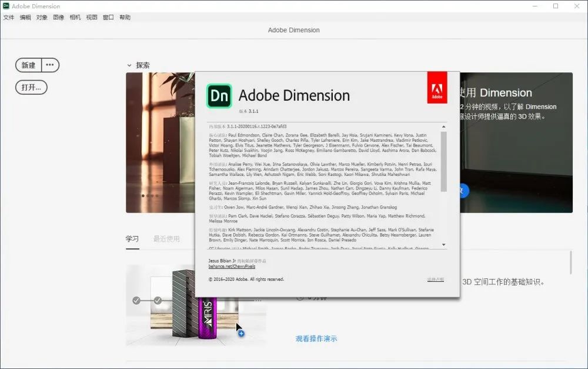Select the first carousel dot on the banner

143,195
